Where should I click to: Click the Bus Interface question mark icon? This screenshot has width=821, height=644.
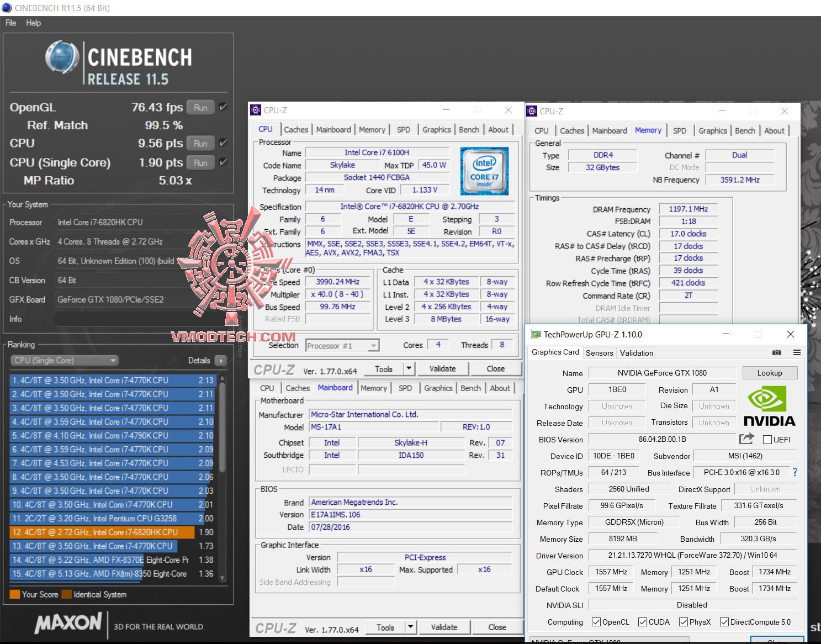click(795, 472)
